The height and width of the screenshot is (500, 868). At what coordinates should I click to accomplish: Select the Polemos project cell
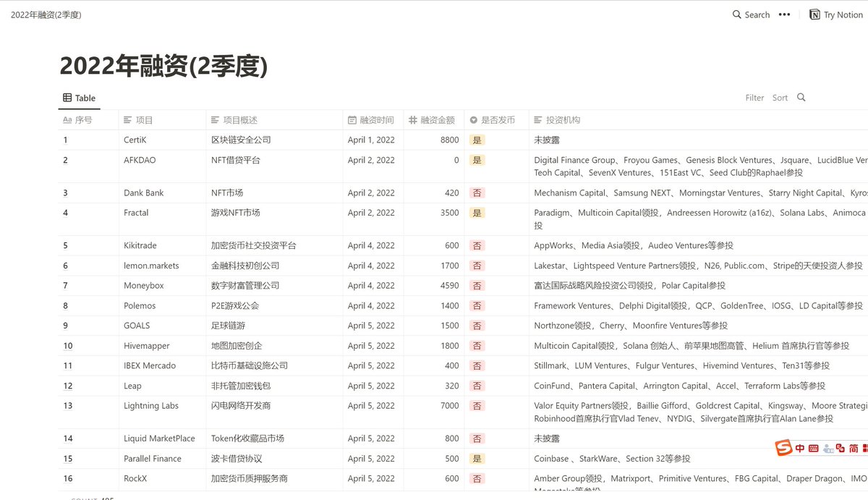(x=162, y=305)
